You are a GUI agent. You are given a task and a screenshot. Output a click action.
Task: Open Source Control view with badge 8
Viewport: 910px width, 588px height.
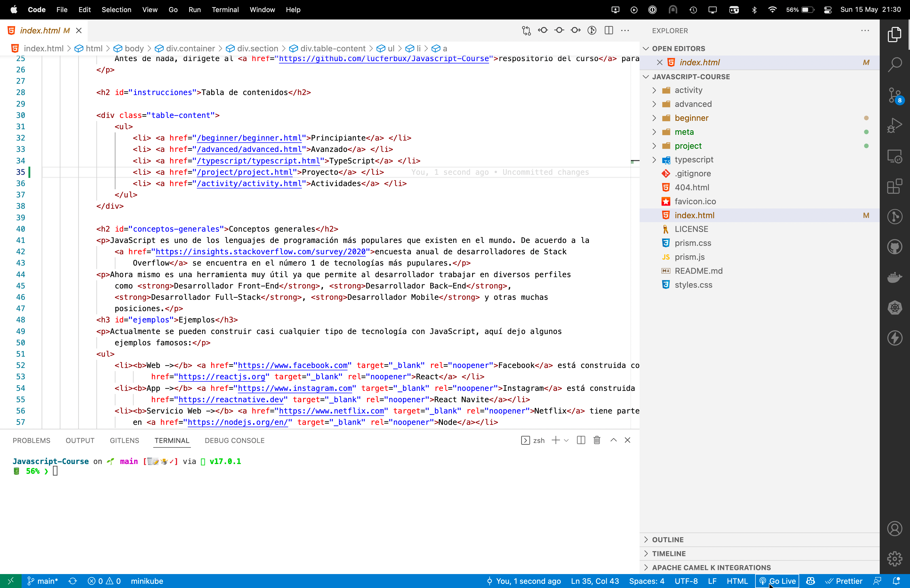(894, 96)
